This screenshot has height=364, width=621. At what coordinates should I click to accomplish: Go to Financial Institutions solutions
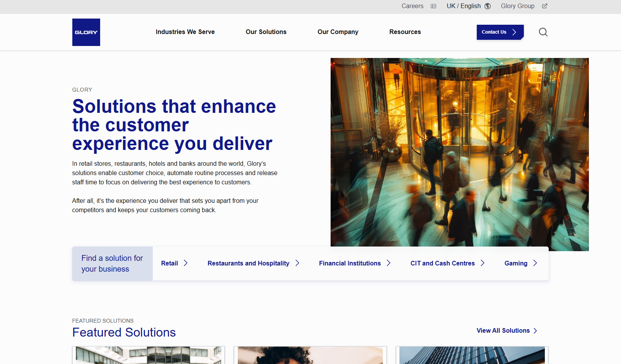[x=350, y=263]
